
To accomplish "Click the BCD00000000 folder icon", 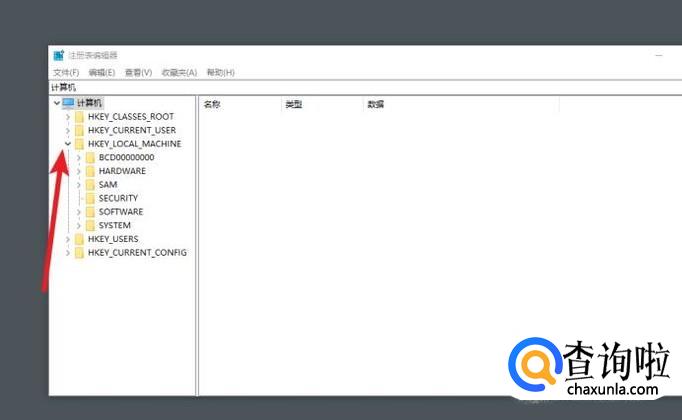I will pos(90,157).
